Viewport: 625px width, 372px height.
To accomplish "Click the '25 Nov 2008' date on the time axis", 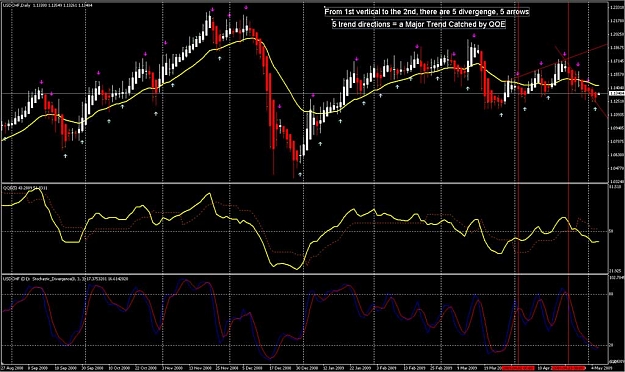I will (227, 368).
